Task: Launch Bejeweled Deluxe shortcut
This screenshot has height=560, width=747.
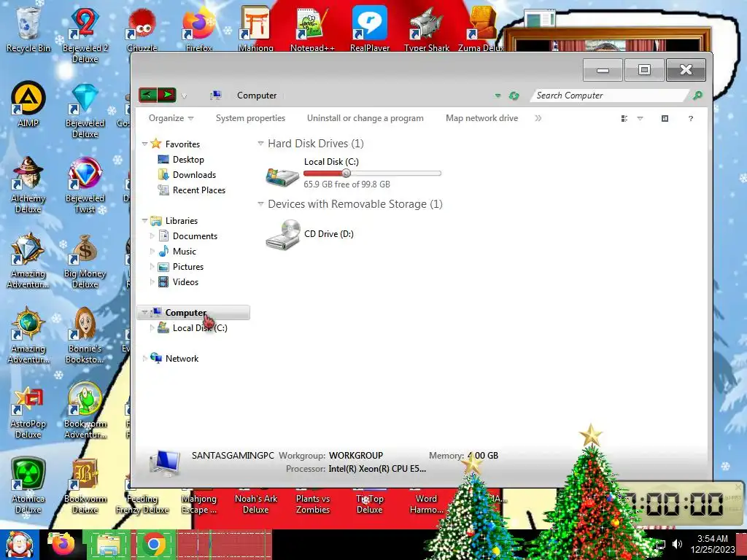Action: coord(85,109)
